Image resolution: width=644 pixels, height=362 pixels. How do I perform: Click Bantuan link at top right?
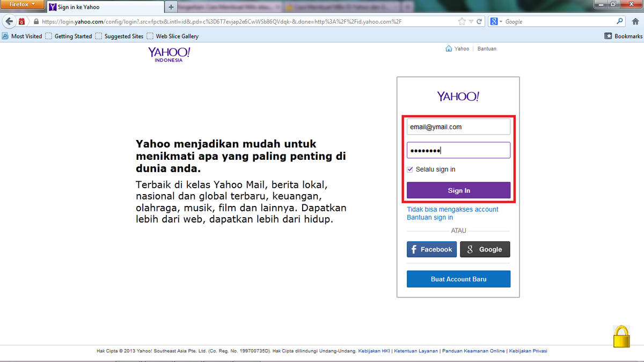click(486, 48)
